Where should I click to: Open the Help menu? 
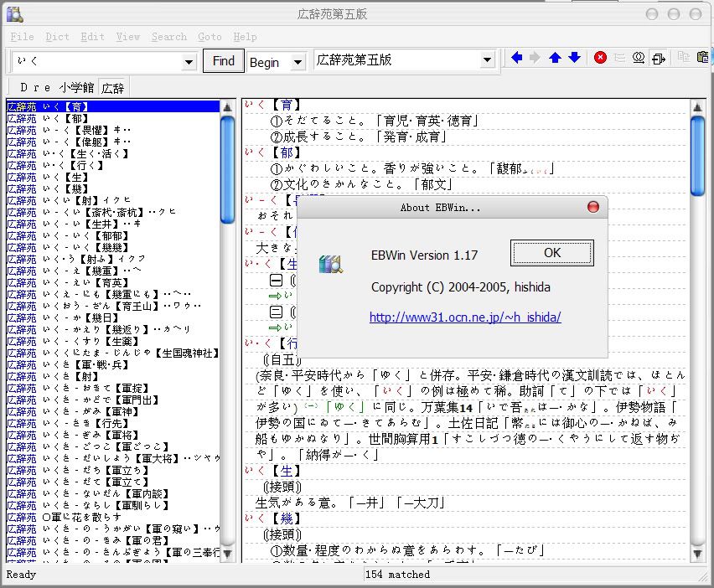coord(245,37)
